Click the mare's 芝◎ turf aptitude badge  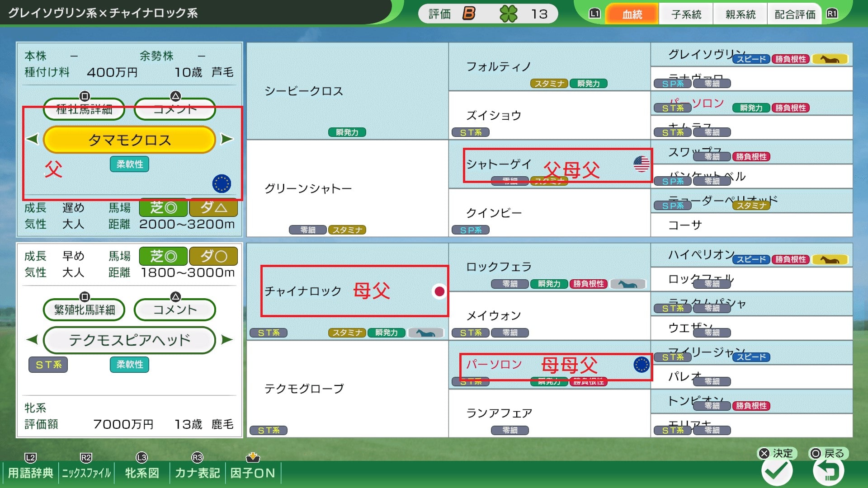click(x=163, y=256)
